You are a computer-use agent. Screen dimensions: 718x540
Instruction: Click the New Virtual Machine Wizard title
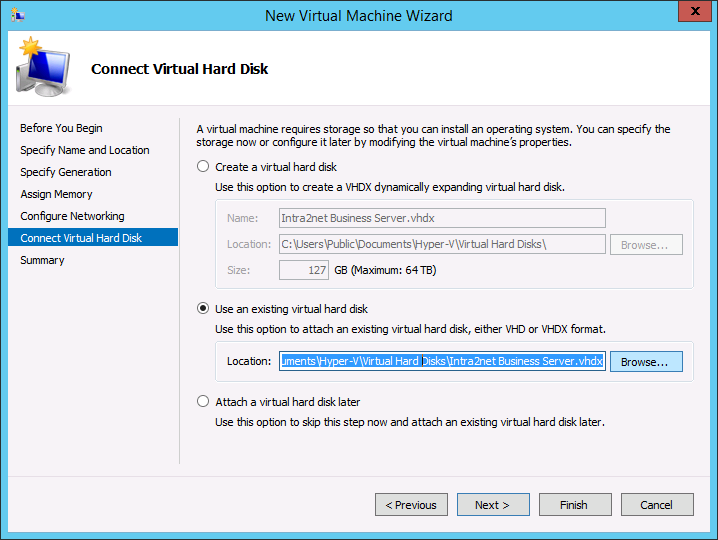pos(359,16)
